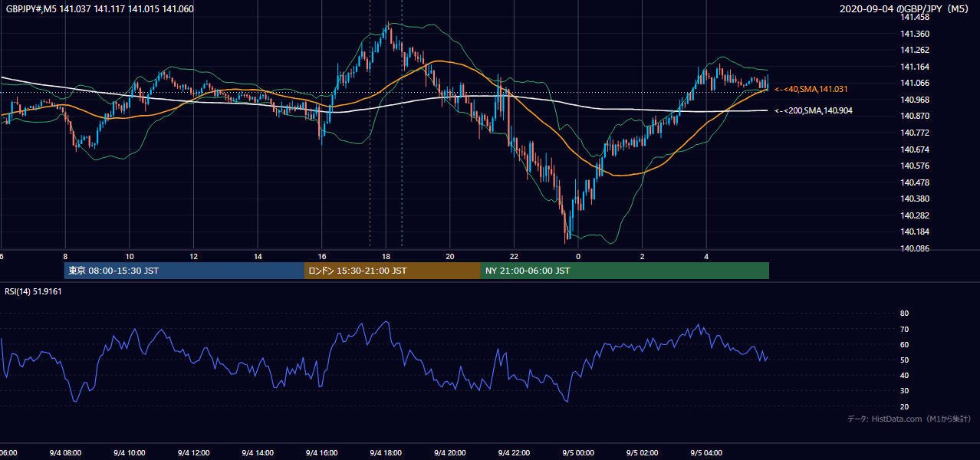980x460 pixels.
Task: Click hour label 0 under the price chart
Action: [x=579, y=257]
